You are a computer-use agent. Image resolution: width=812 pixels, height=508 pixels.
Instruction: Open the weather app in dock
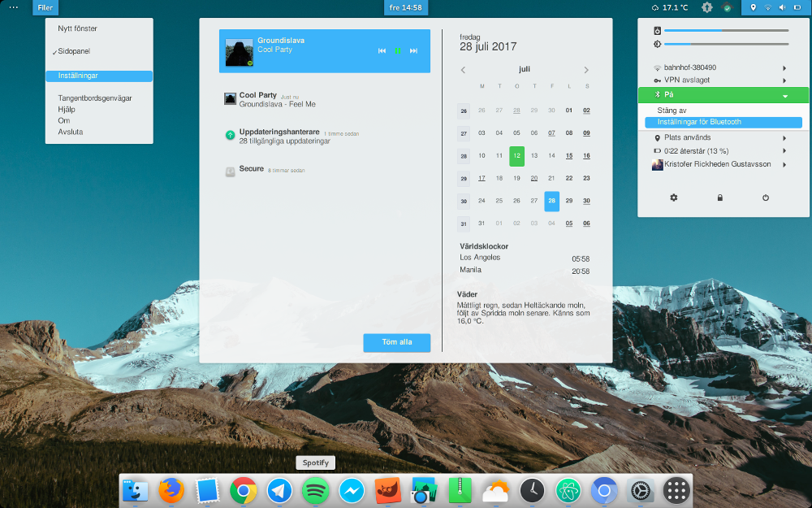[496, 490]
